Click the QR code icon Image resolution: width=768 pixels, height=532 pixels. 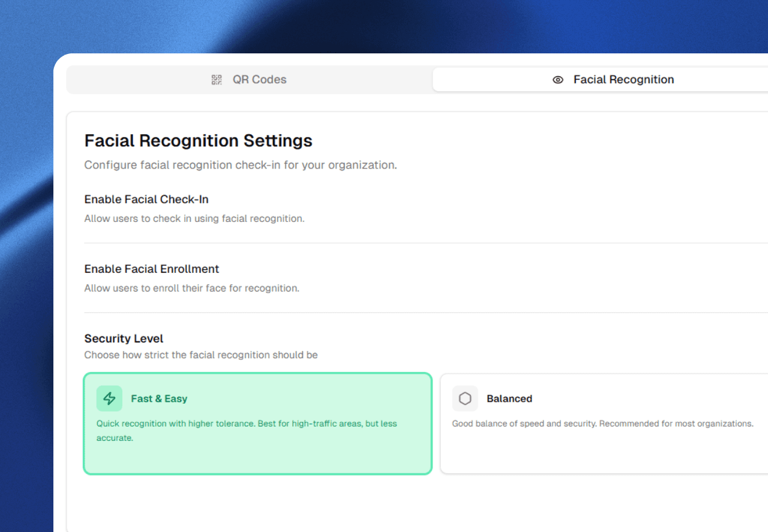[x=217, y=80]
